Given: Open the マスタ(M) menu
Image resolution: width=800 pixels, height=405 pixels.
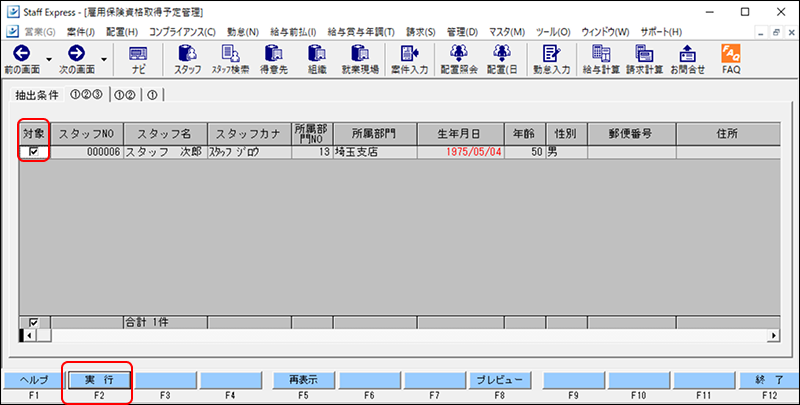Looking at the screenshot, I should [x=507, y=32].
